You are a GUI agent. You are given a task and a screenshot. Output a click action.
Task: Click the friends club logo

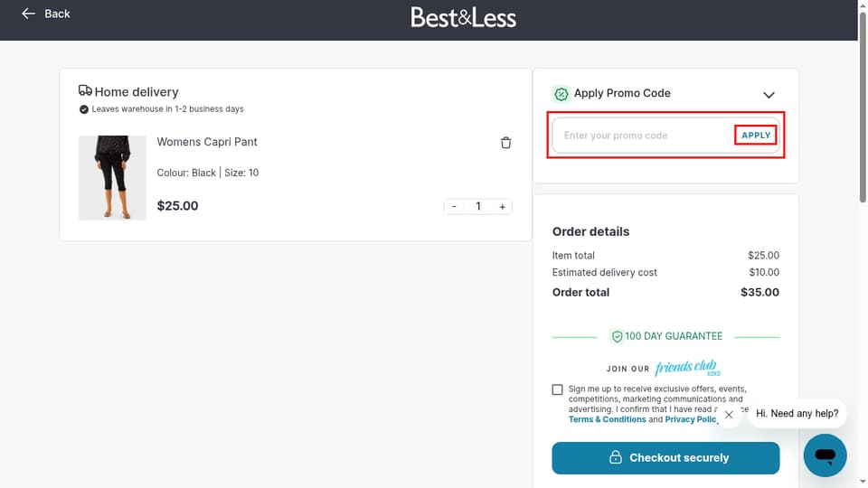686,368
